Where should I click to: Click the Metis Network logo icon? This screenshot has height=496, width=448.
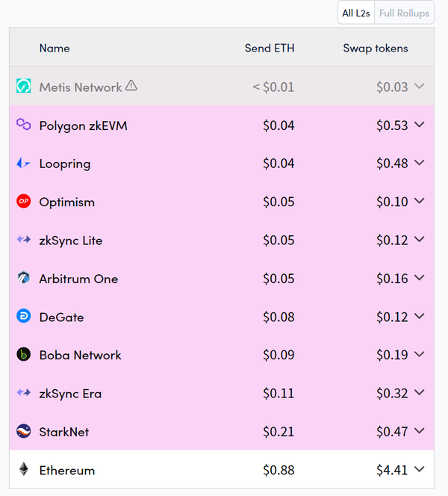[23, 87]
